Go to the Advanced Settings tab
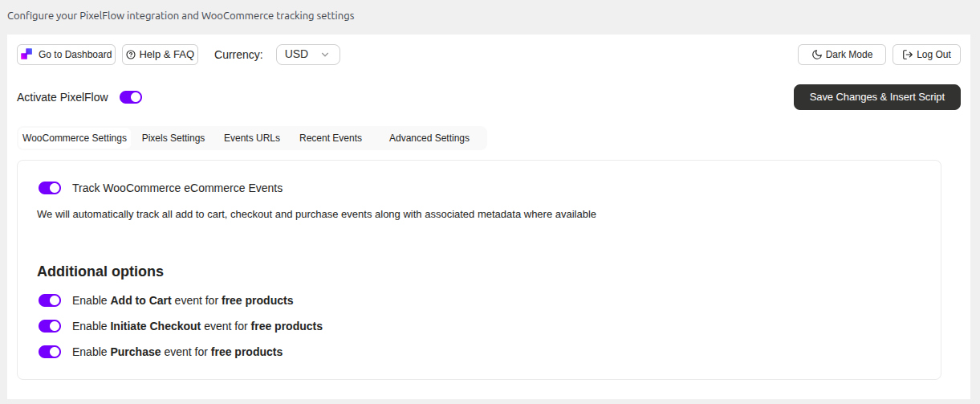Image resolution: width=980 pixels, height=404 pixels. tap(429, 138)
